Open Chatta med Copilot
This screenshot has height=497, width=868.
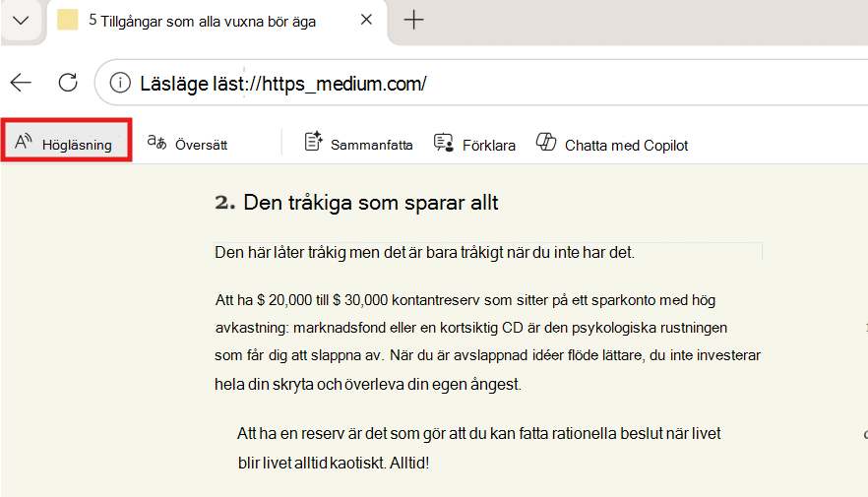coord(612,144)
